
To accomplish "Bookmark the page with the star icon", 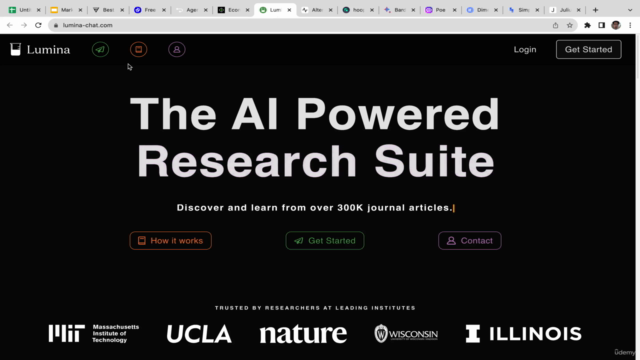I will click(570, 25).
